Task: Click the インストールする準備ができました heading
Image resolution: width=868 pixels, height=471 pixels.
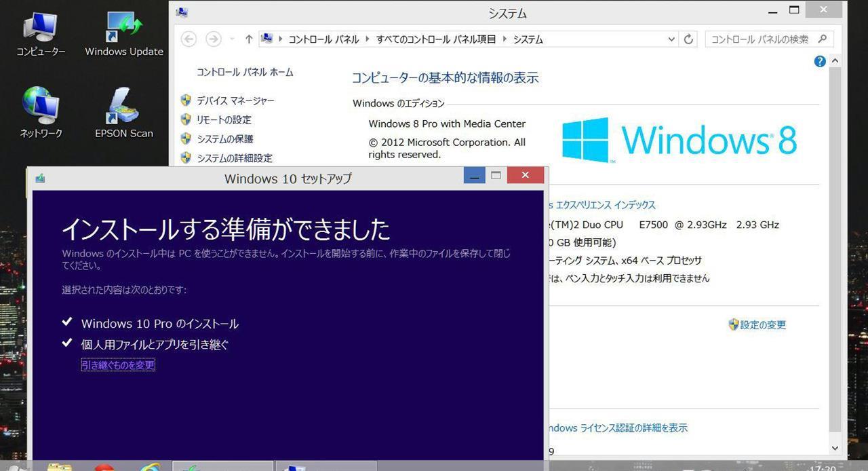Action: tap(226, 229)
